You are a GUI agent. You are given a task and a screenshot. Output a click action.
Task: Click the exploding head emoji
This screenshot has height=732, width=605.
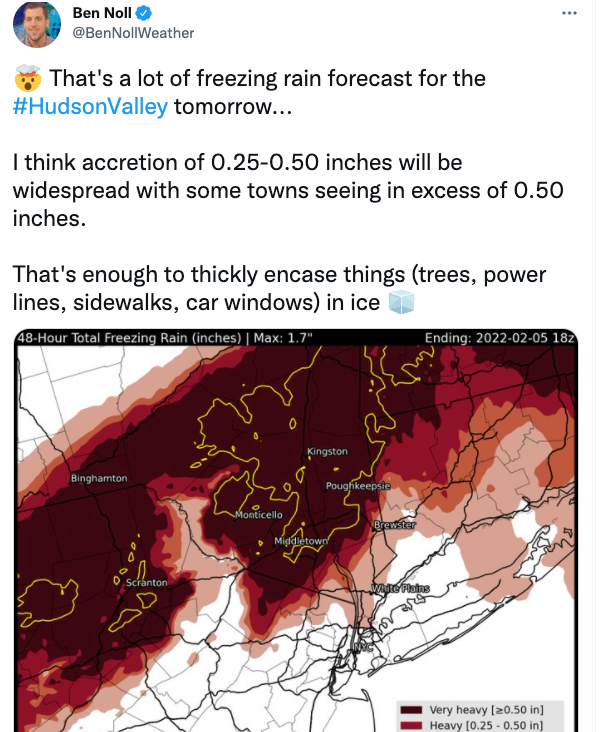(x=28, y=78)
